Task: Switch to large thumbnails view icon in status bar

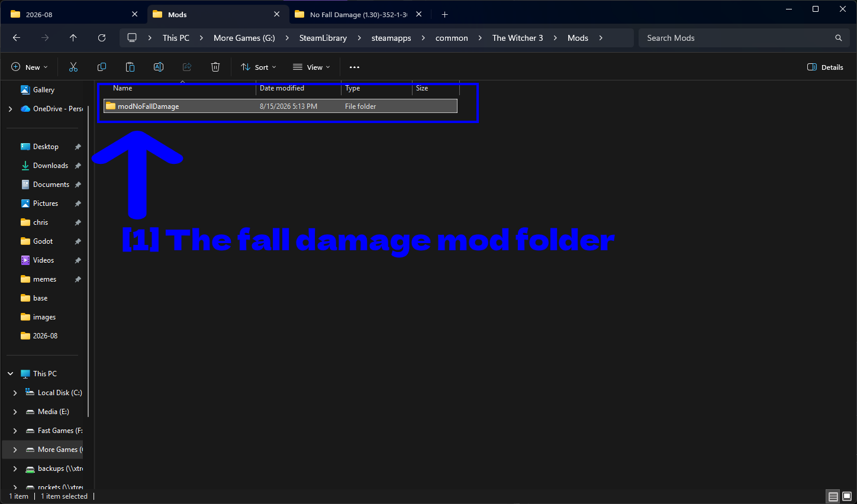Action: click(x=847, y=496)
